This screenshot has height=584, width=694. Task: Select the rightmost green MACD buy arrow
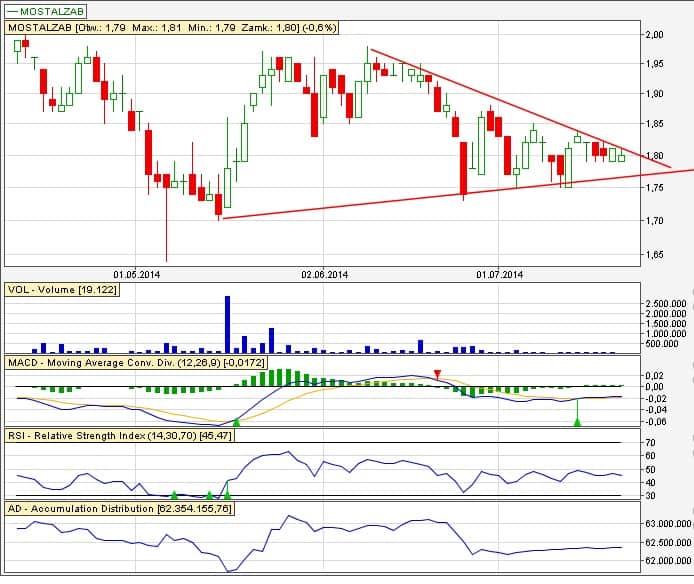tap(577, 423)
